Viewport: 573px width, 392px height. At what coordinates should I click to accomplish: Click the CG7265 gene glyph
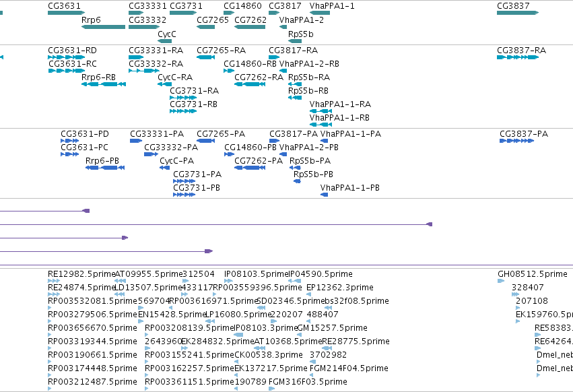(206, 27)
